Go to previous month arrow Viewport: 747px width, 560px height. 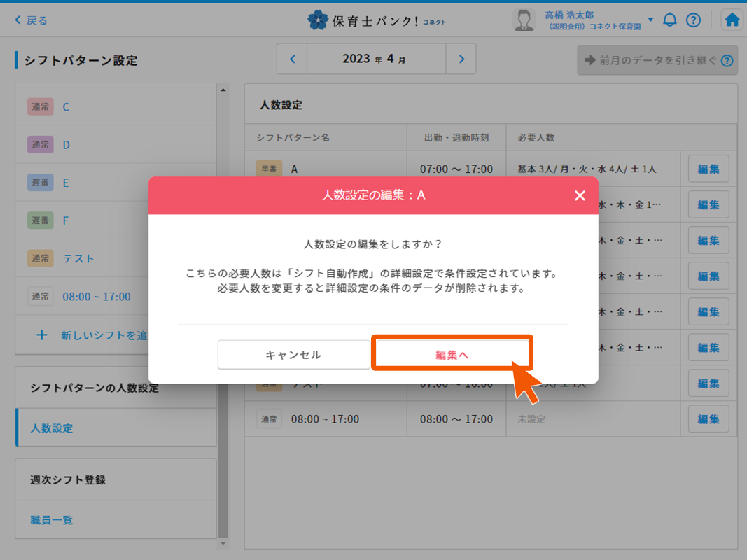[x=293, y=59]
